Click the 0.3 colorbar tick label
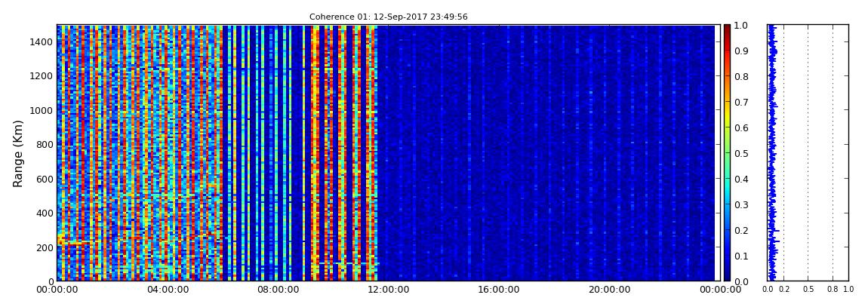 click(740, 204)
